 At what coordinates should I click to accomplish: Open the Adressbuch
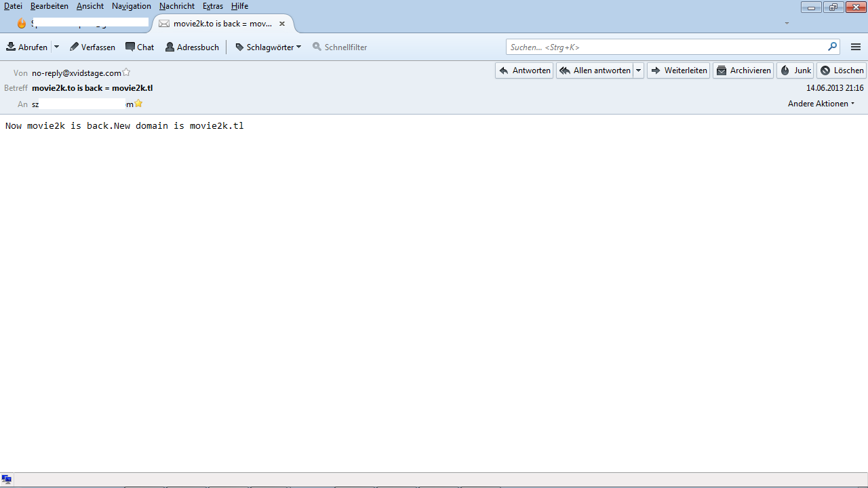(x=192, y=47)
